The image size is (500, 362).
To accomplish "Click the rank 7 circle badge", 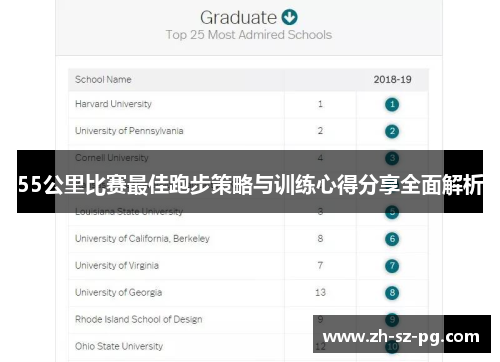I will click(392, 266).
